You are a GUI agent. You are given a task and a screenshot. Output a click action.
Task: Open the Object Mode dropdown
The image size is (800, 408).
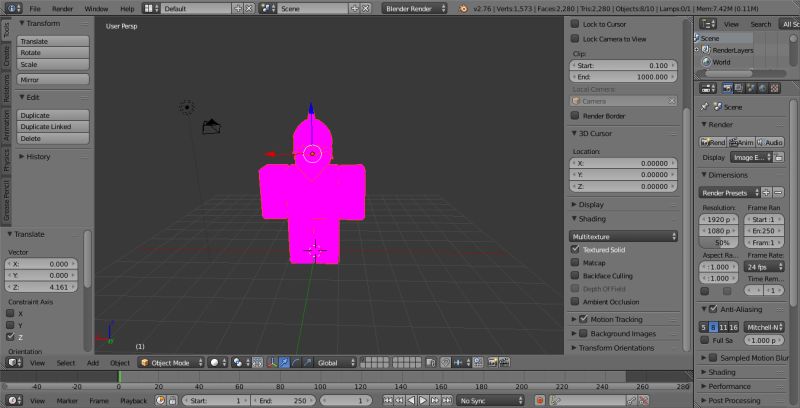click(171, 363)
